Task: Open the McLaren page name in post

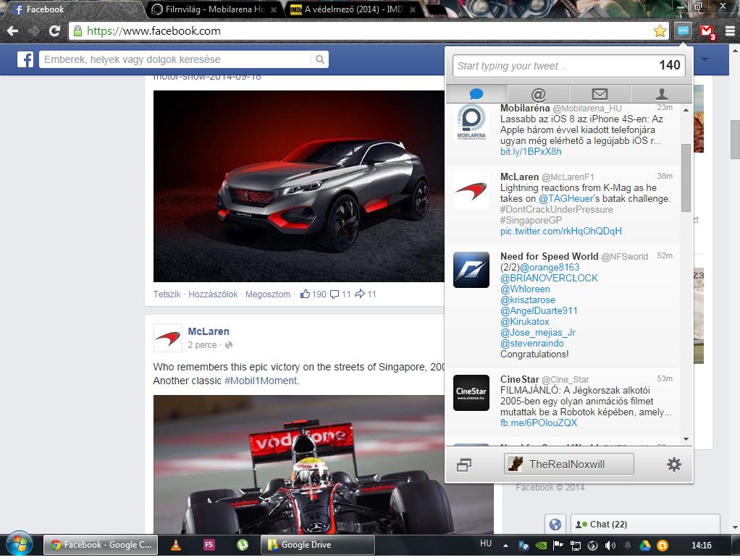Action: 208,331
